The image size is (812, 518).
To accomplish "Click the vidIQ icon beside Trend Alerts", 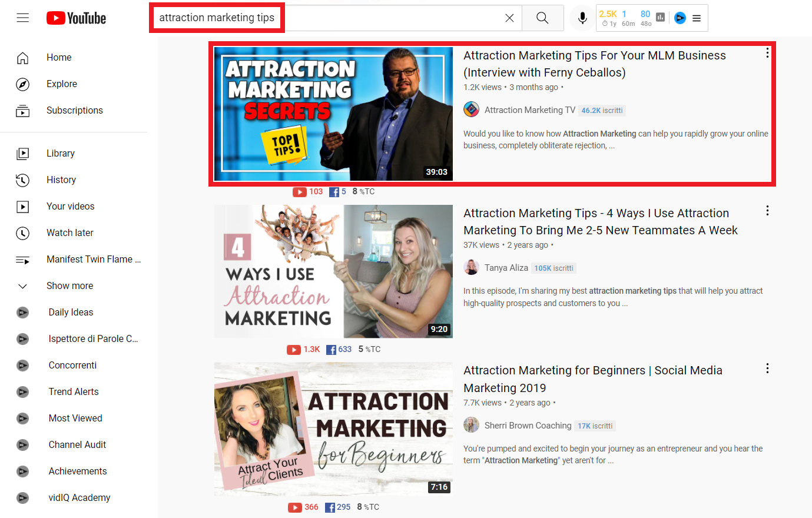I will tap(22, 392).
